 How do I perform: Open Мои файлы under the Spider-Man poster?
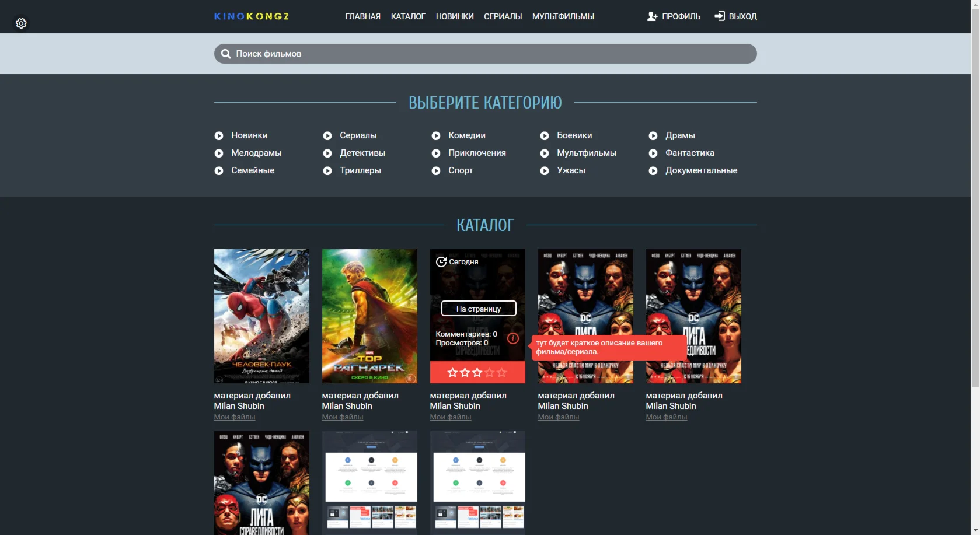pos(235,417)
